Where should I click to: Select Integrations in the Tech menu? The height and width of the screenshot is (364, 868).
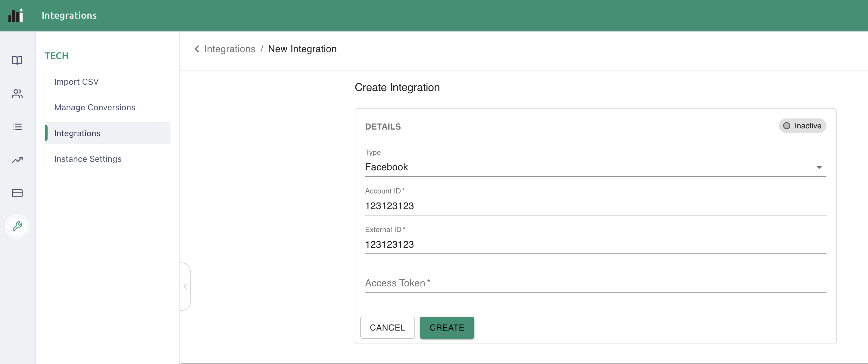(77, 133)
